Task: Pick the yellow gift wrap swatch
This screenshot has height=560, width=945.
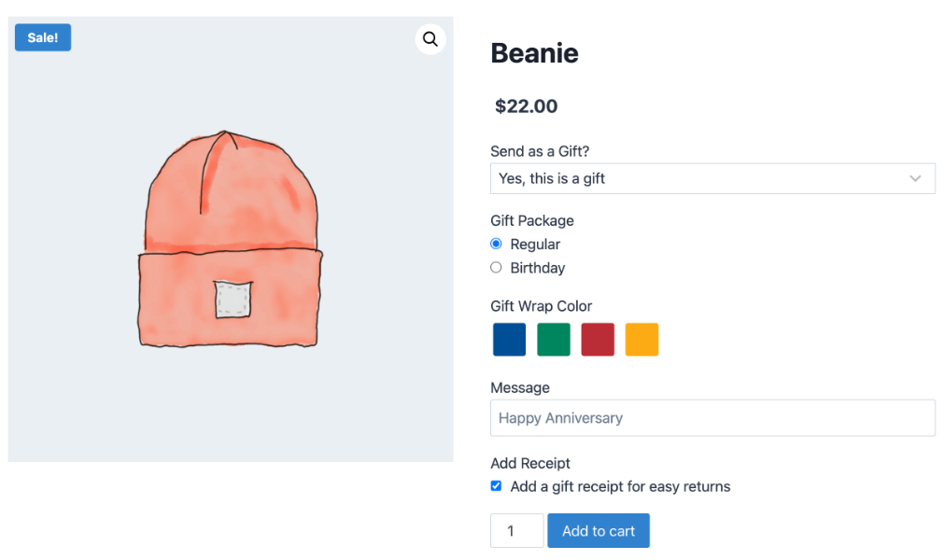Action: [x=642, y=340]
